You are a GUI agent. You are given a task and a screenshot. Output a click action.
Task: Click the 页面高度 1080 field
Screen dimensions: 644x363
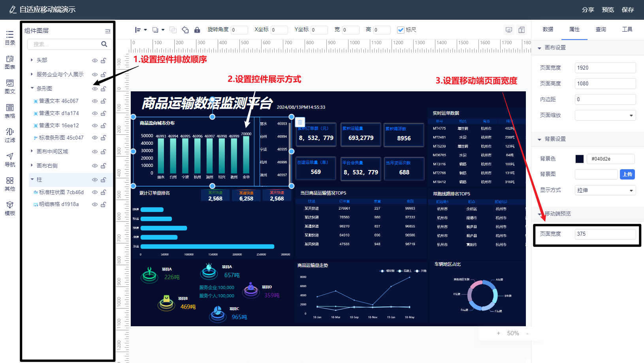point(605,83)
